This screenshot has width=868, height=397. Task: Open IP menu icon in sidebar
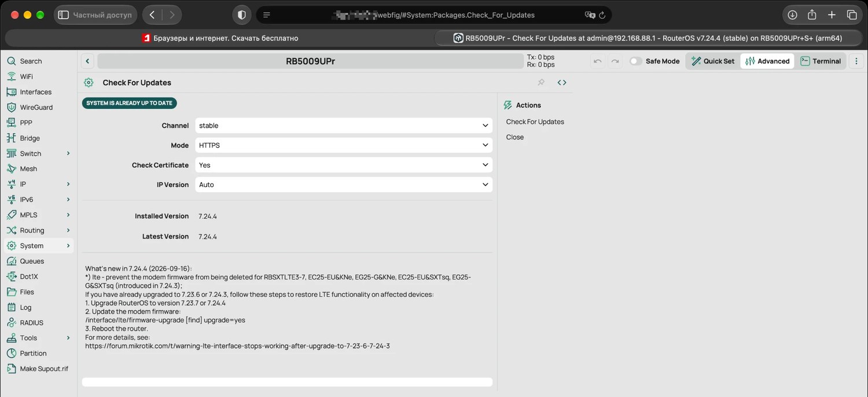coord(11,184)
